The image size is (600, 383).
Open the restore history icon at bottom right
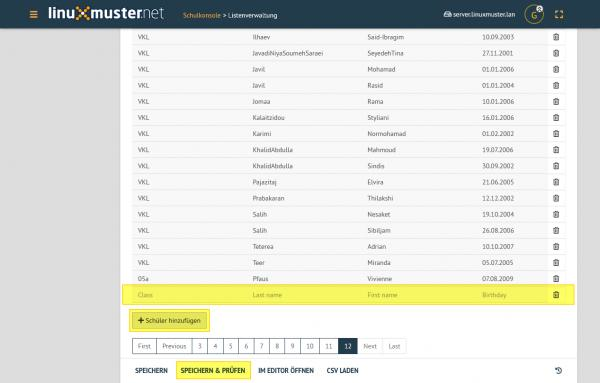tap(558, 370)
